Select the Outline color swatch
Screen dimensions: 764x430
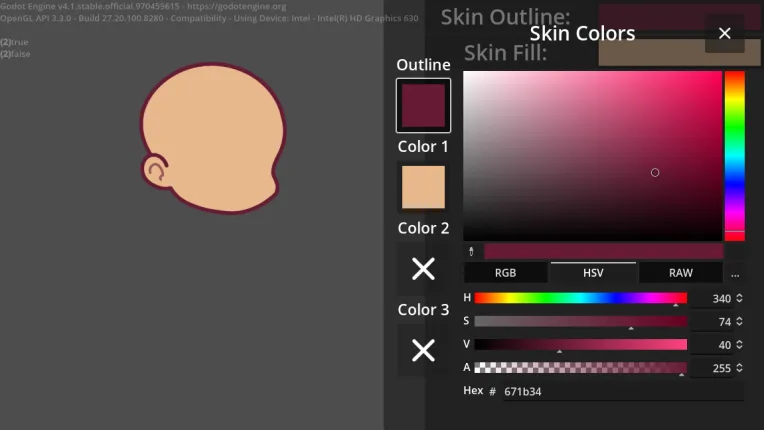(423, 106)
